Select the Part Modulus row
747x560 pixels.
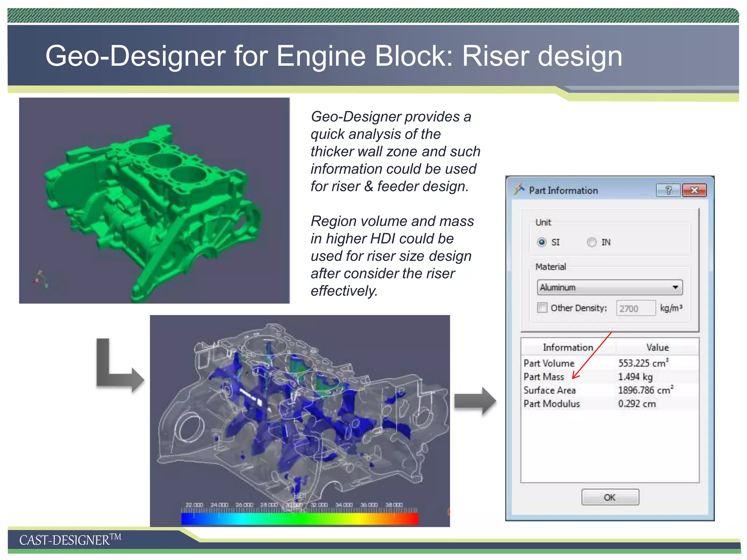610,404
